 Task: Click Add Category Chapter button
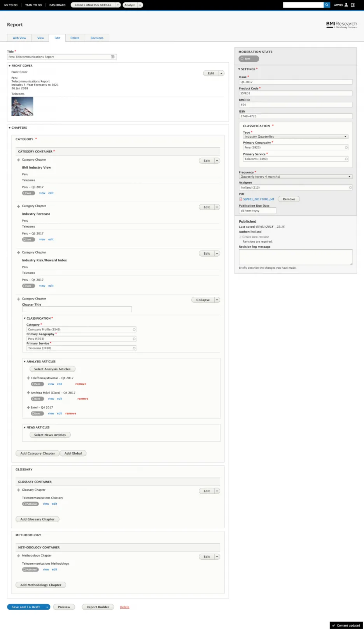point(38,453)
